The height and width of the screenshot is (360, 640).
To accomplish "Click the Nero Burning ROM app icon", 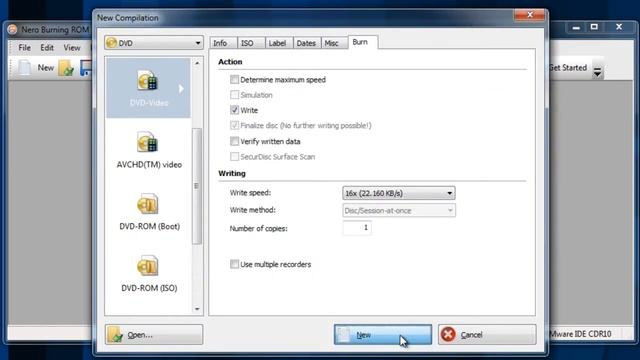I will [13, 29].
